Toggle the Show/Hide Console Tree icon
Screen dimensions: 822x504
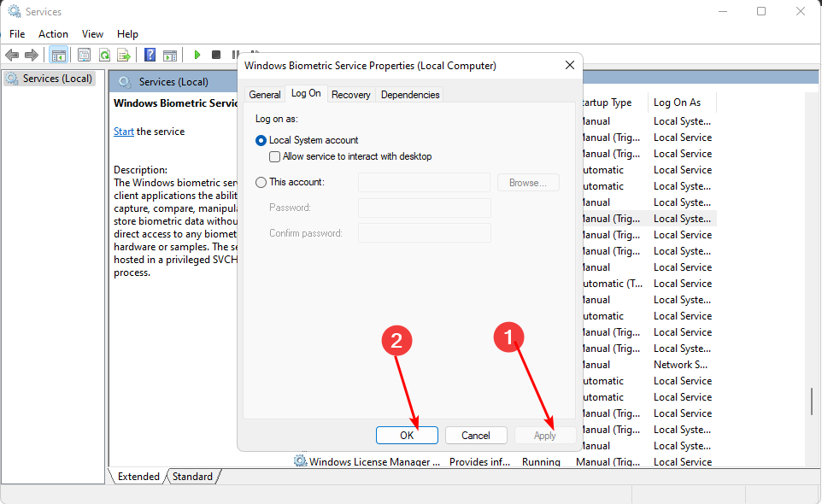pos(59,55)
